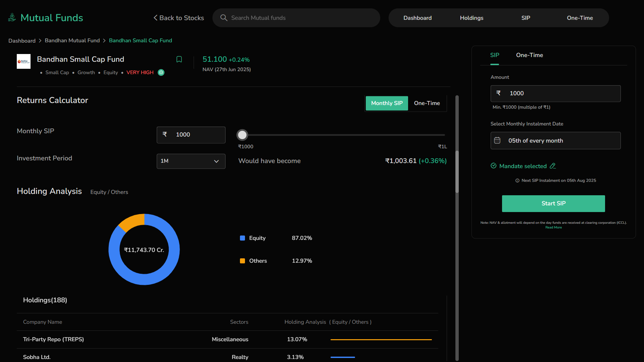Click the Realty sector cell
Screen dimensions: 644x362
click(x=240, y=357)
